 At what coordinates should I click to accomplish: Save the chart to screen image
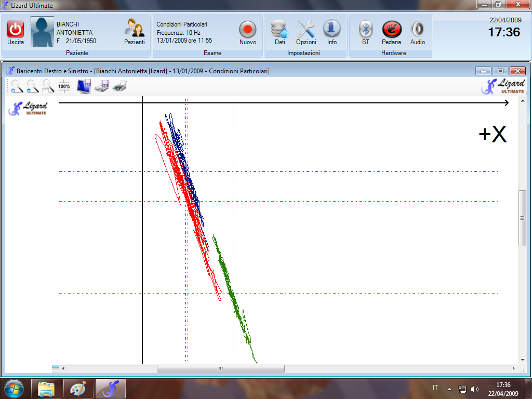pyautogui.click(x=84, y=86)
